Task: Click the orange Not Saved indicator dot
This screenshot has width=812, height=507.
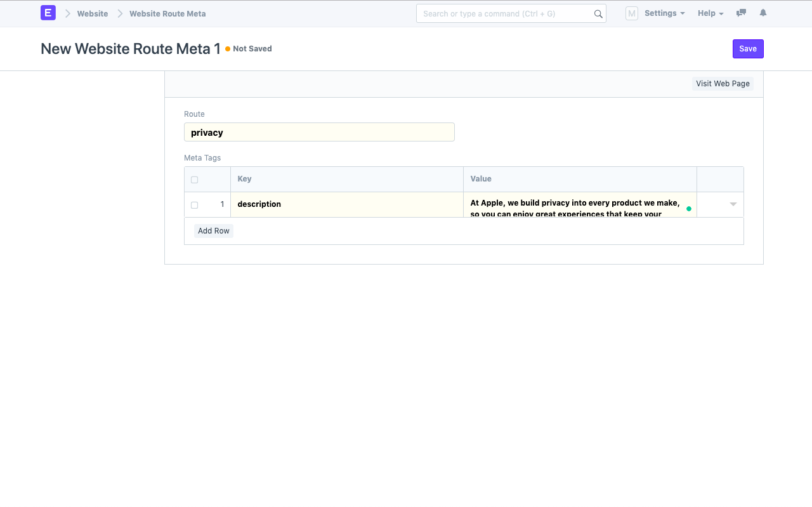Action: [x=228, y=49]
